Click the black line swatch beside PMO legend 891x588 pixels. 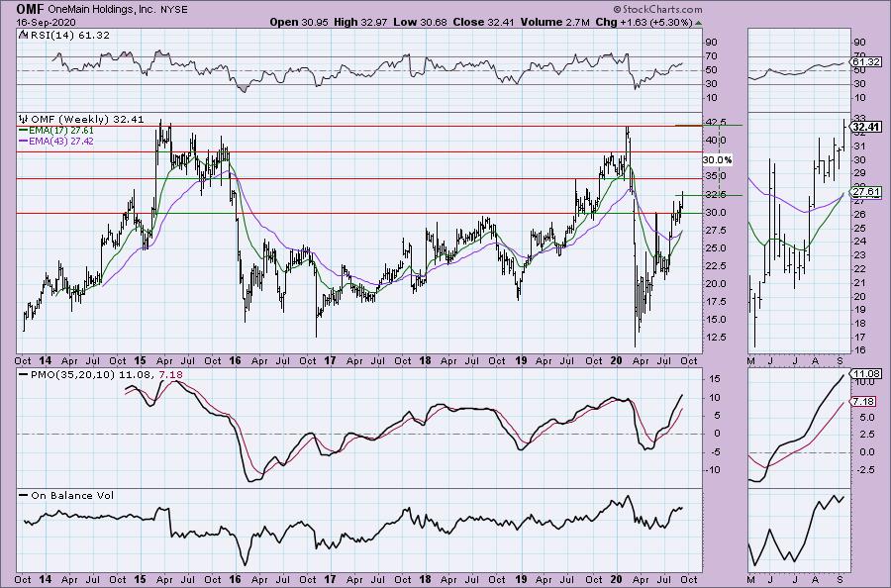(x=24, y=375)
